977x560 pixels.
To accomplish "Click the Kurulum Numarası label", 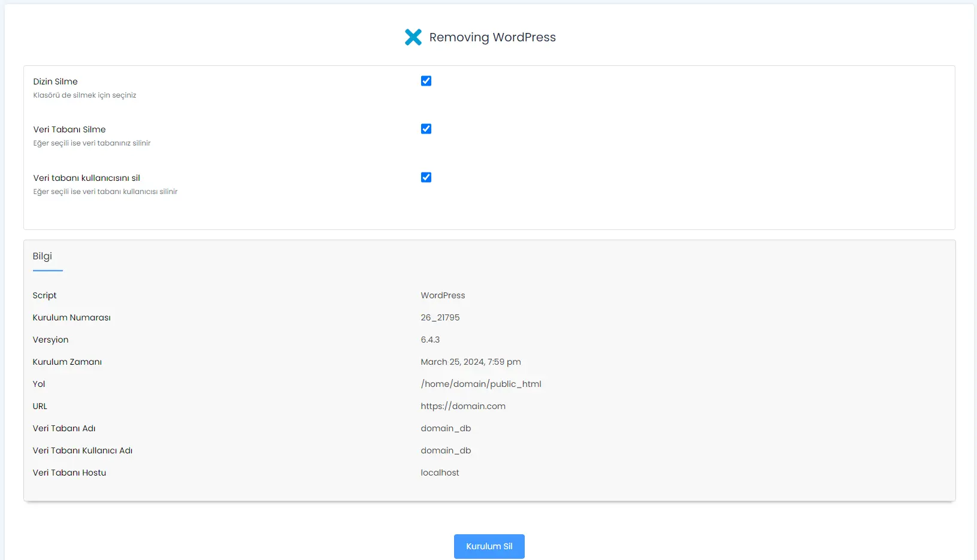I will [72, 317].
